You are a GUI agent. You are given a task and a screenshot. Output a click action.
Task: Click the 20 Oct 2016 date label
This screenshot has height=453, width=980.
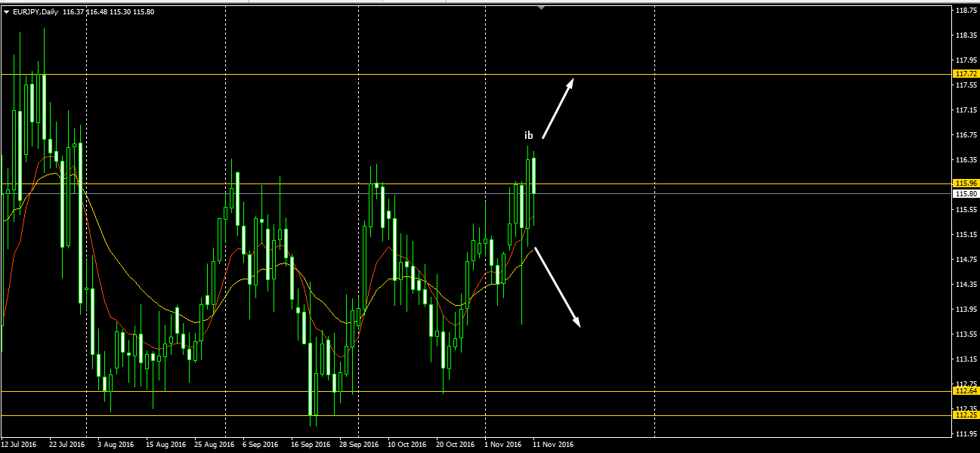pos(457,445)
